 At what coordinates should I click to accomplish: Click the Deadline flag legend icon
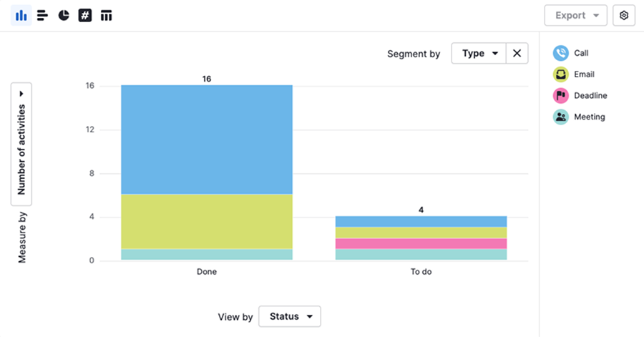click(x=561, y=96)
